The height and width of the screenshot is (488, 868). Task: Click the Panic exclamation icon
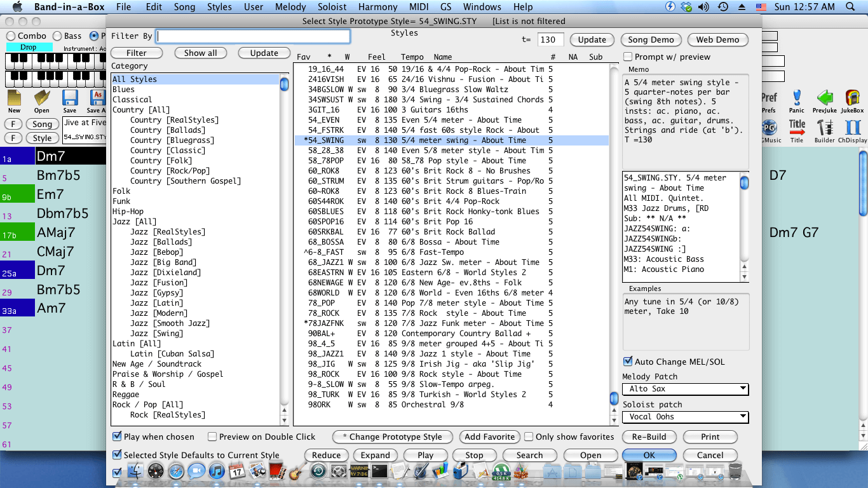click(x=797, y=98)
